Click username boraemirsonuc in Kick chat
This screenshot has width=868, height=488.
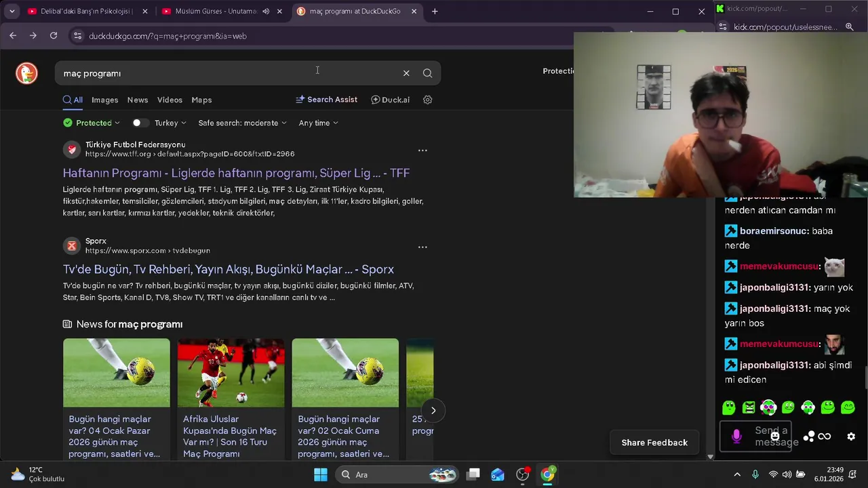tap(774, 231)
